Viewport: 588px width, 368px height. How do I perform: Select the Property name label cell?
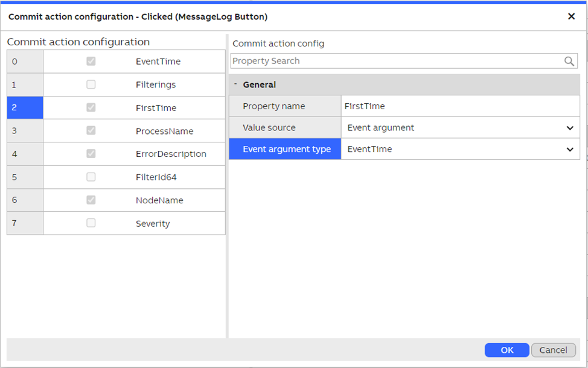285,106
